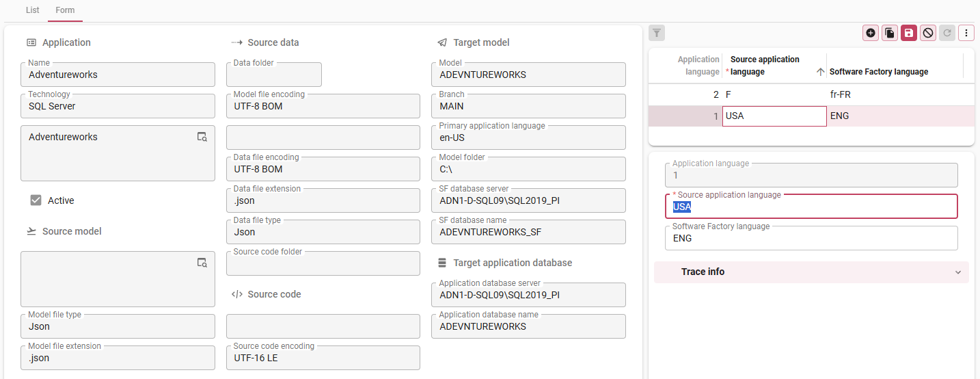Select the Form tab
The width and height of the screenshot is (980, 379).
pos(65,10)
